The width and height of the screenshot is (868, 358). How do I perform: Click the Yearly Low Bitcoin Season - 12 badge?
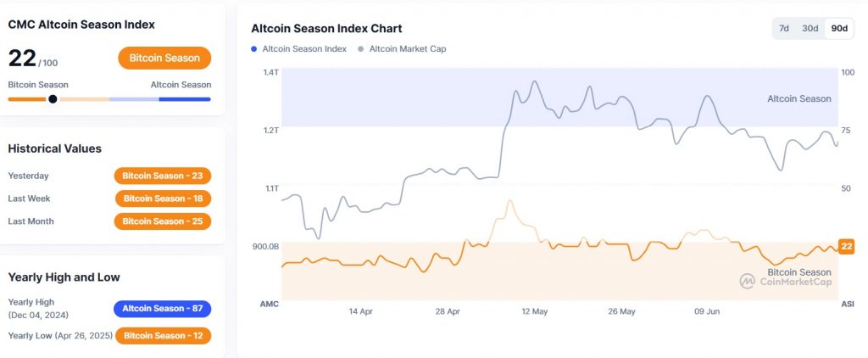[164, 335]
